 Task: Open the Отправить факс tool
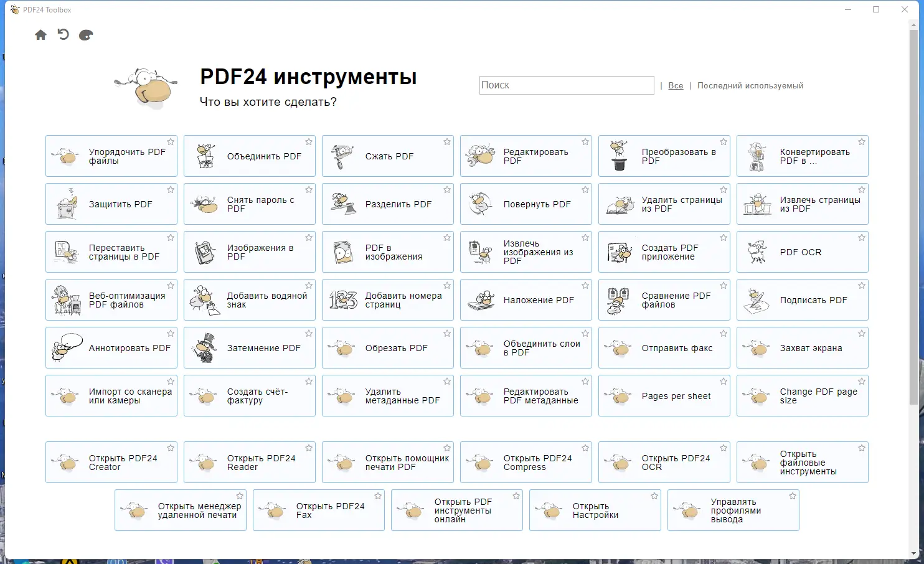click(664, 347)
